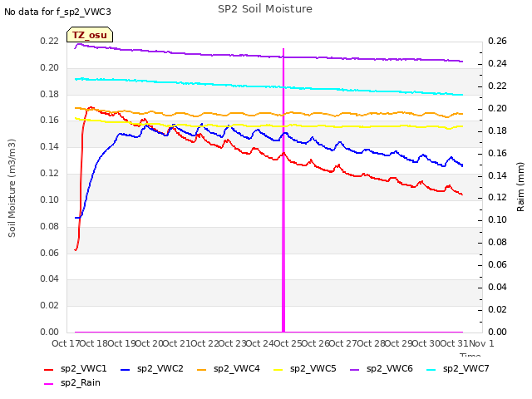The width and height of the screenshot is (532, 399).
Task: Click the 0.00 left axis tick label
Action: (x=50, y=332)
